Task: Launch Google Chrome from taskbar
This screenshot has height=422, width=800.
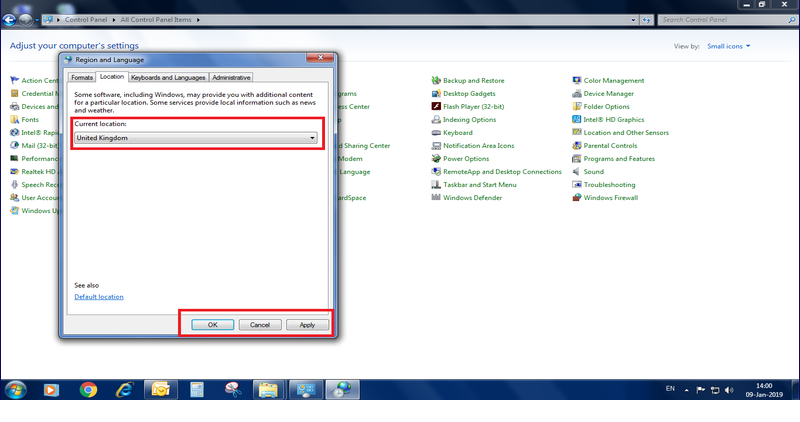Action: (88, 390)
